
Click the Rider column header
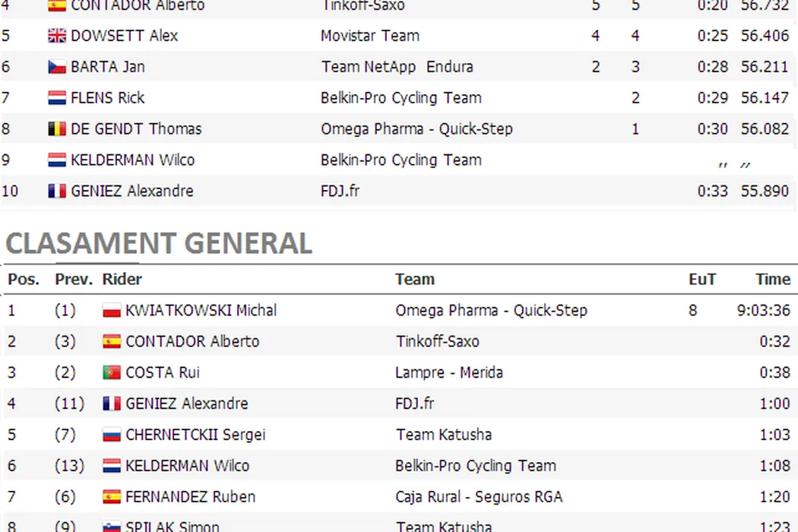click(x=122, y=279)
